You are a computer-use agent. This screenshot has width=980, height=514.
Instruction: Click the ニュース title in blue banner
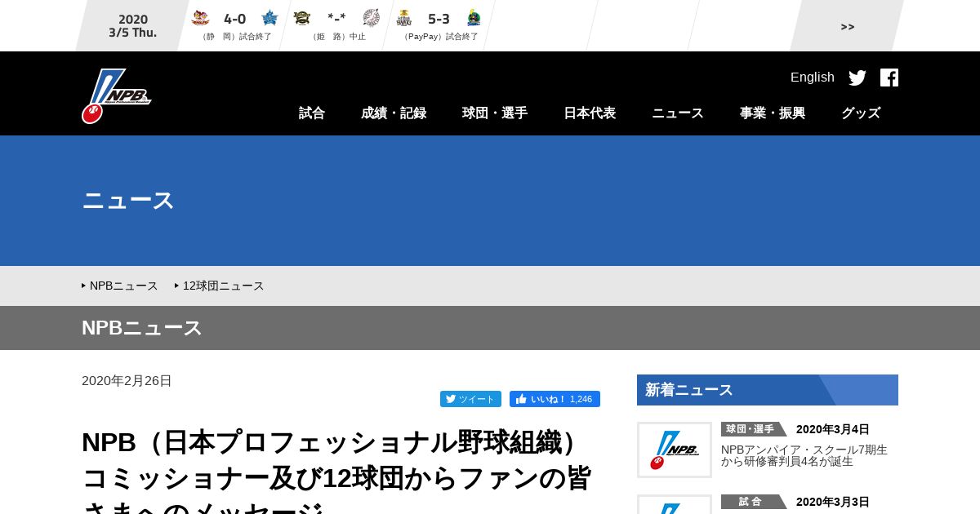click(x=128, y=201)
